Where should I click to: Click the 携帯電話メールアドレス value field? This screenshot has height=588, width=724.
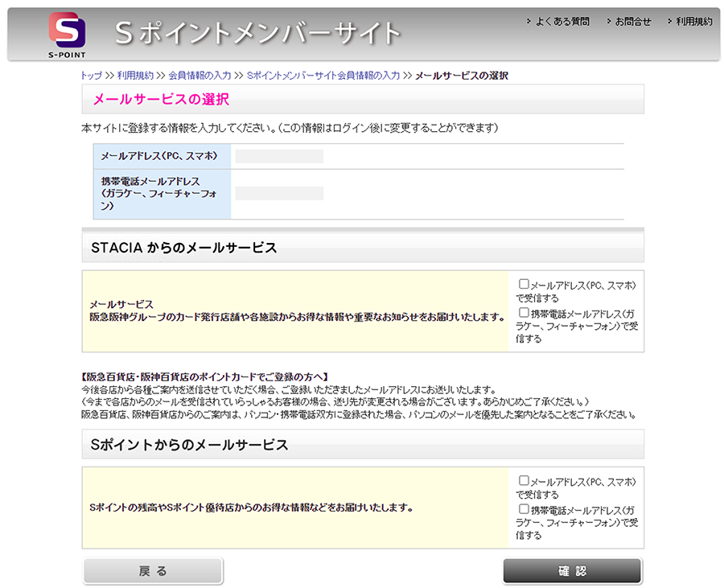pos(279,193)
